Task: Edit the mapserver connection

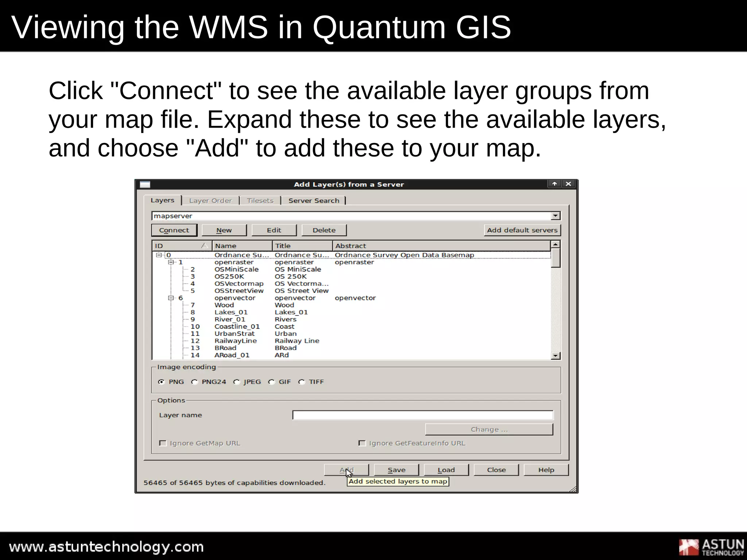Action: 274,230
